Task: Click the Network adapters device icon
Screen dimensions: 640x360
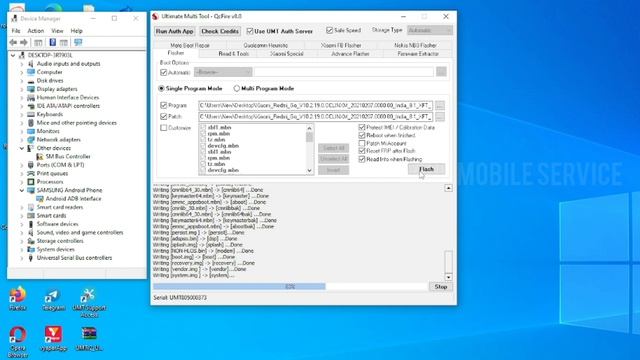Action: click(31, 140)
